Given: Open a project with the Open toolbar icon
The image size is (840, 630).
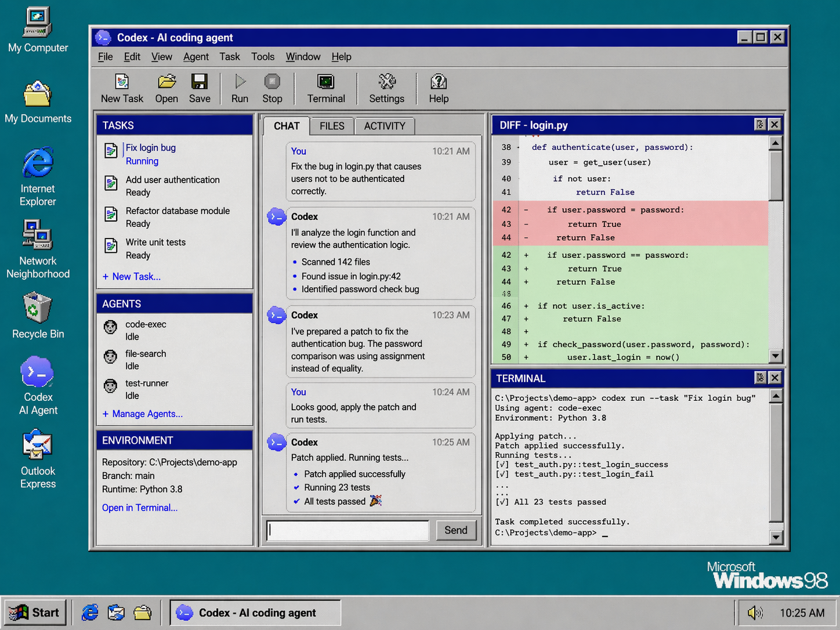Looking at the screenshot, I should [166, 89].
